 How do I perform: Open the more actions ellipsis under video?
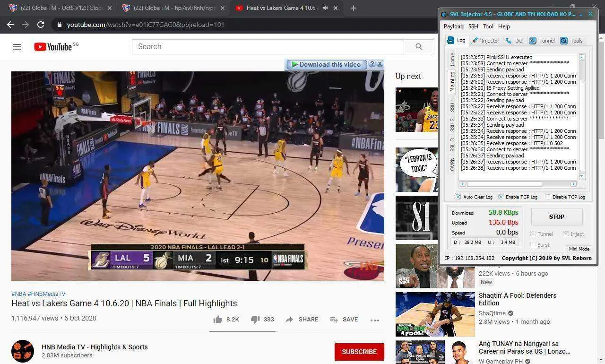click(375, 320)
